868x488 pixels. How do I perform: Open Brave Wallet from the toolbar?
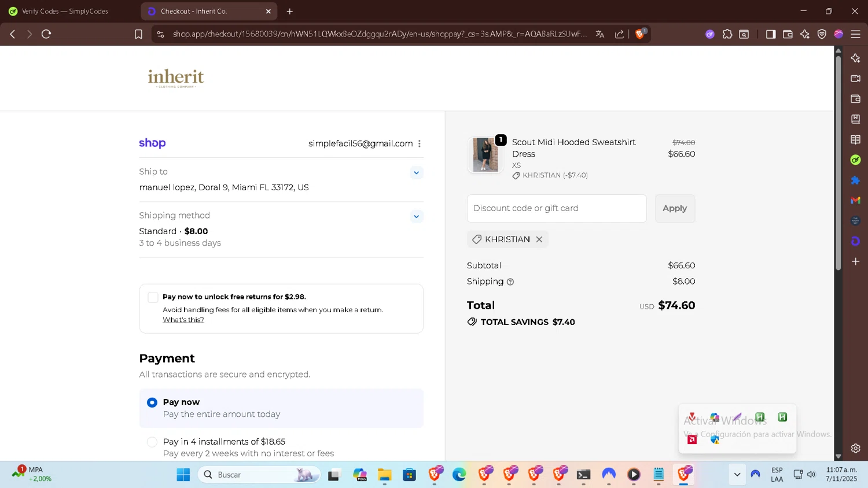tap(788, 34)
